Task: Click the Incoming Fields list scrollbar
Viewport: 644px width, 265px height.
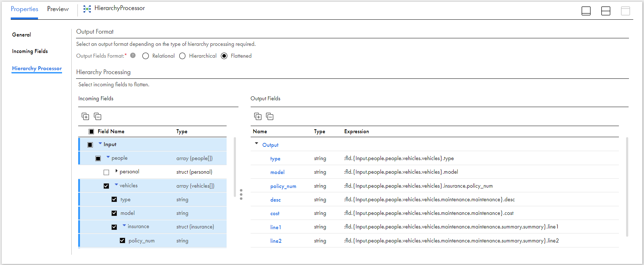Action: [235, 167]
